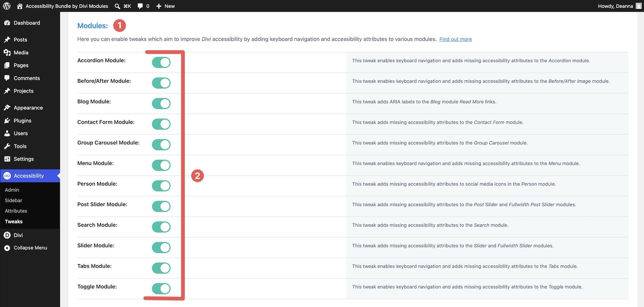Click the Projects pin icon

pyautogui.click(x=7, y=91)
